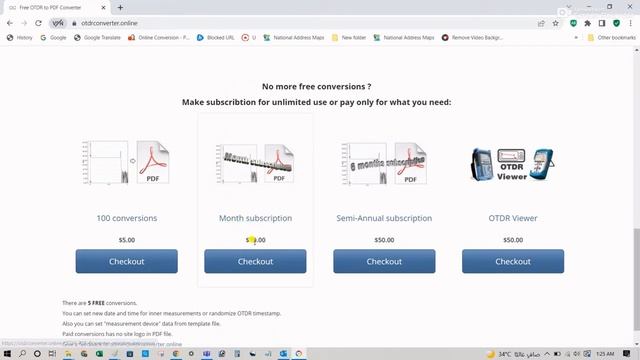This screenshot has height=360, width=640.
Task: Open the New folder bookmark folder
Action: tap(349, 38)
